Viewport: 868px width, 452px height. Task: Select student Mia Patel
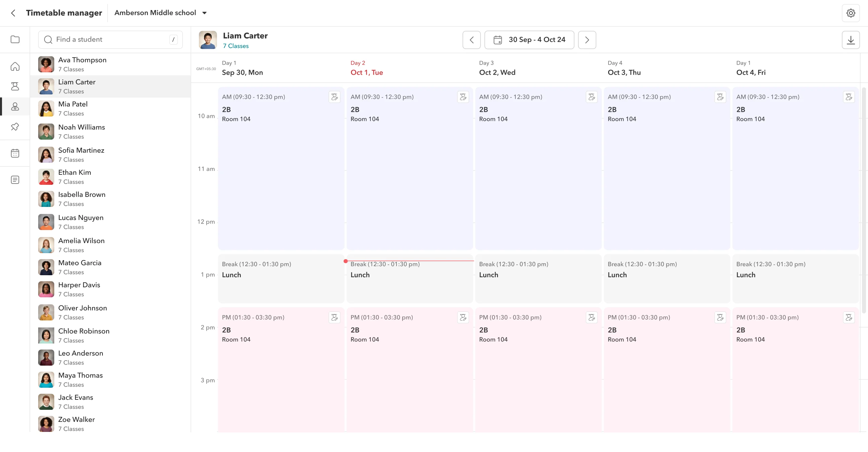(x=110, y=108)
